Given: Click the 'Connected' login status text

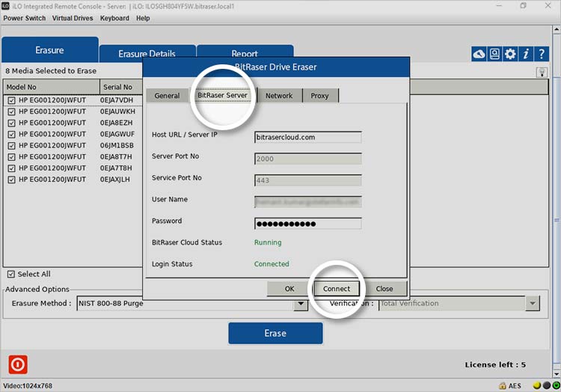Looking at the screenshot, I should tap(272, 264).
